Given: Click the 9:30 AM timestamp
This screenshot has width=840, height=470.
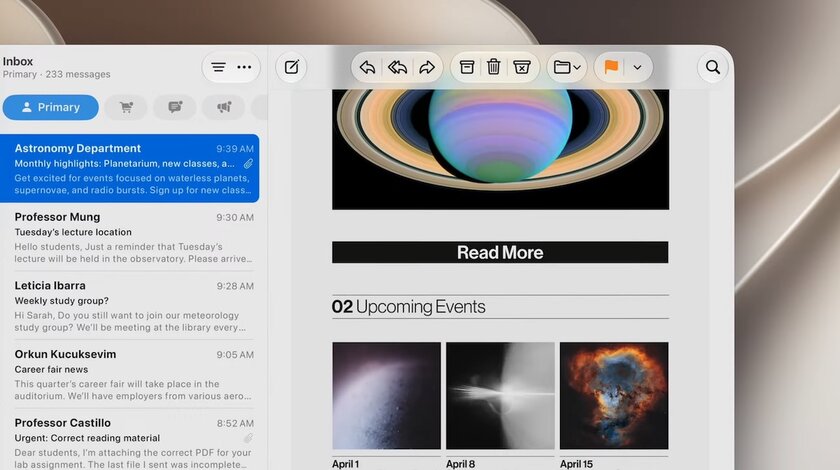Looking at the screenshot, I should 235,218.
